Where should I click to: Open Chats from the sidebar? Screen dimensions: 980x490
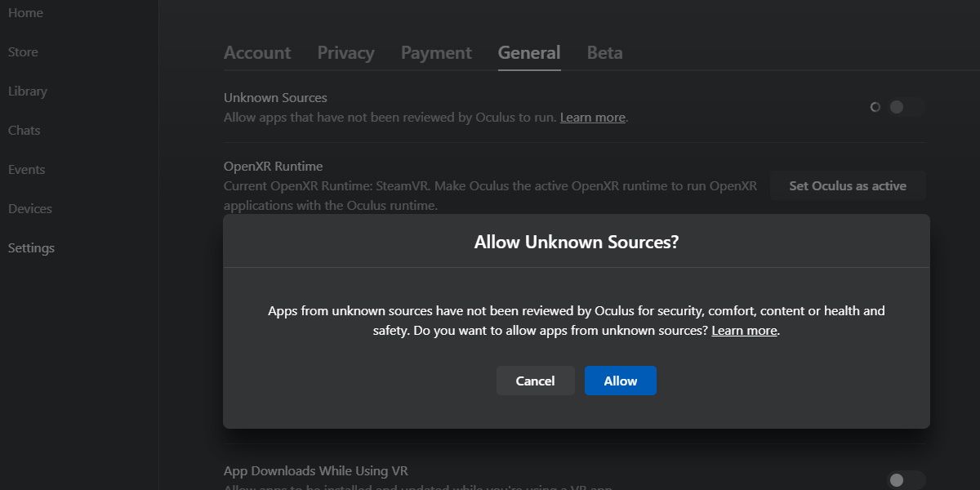(x=24, y=131)
